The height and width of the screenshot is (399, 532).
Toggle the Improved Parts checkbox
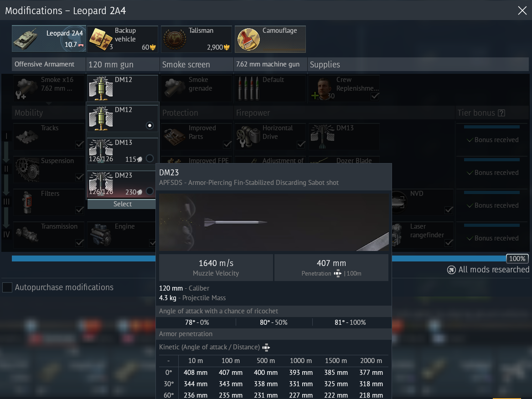[227, 144]
